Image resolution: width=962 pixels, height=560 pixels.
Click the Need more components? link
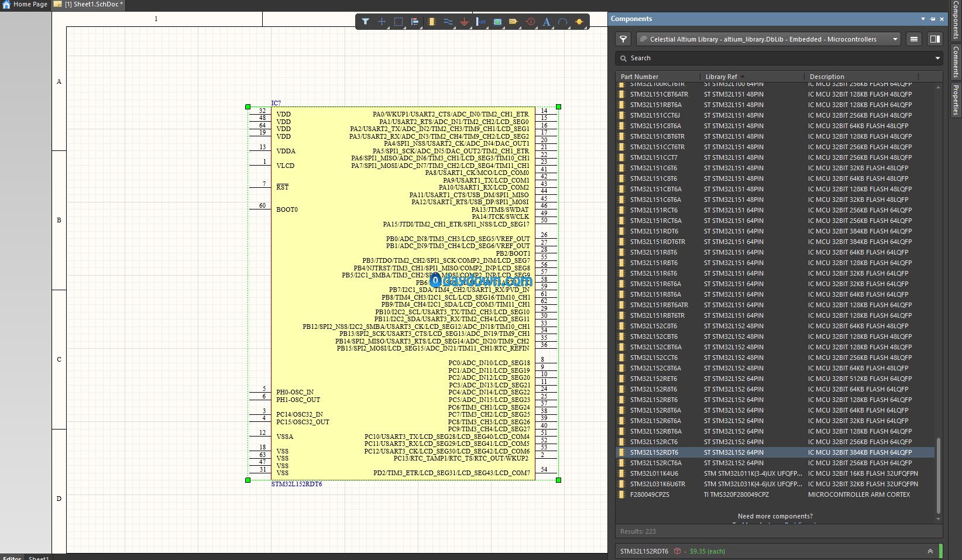tap(775, 516)
